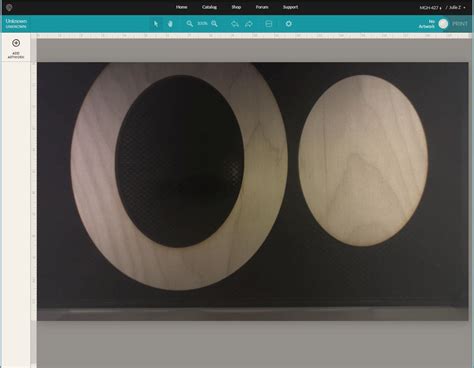Image resolution: width=474 pixels, height=368 pixels.
Task: Click the zoom in magnifier
Action: point(214,24)
